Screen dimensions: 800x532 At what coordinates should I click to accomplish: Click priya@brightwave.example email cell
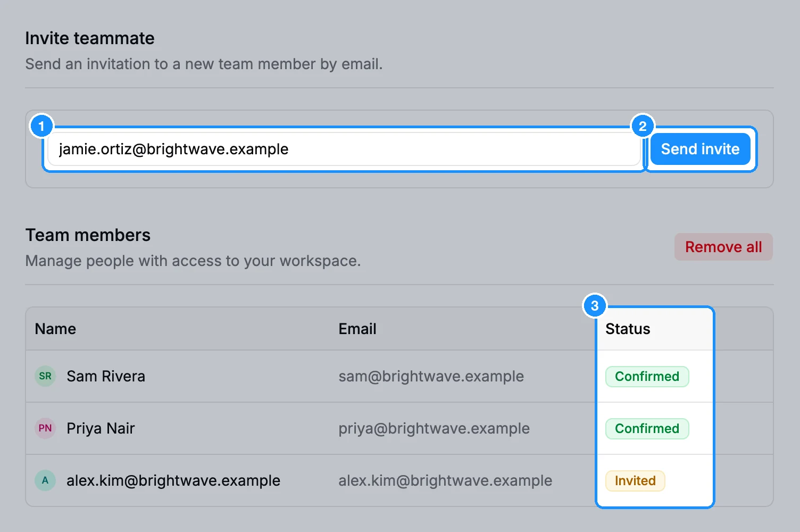(434, 428)
